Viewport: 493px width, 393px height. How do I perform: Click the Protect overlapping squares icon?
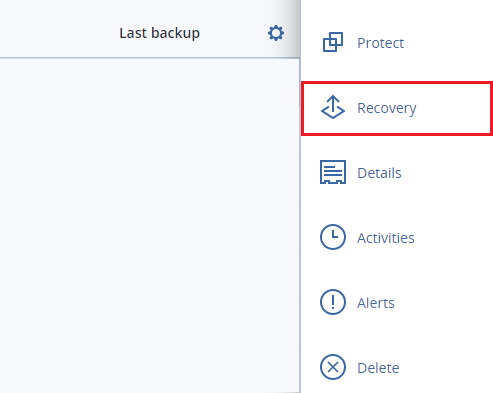[333, 42]
